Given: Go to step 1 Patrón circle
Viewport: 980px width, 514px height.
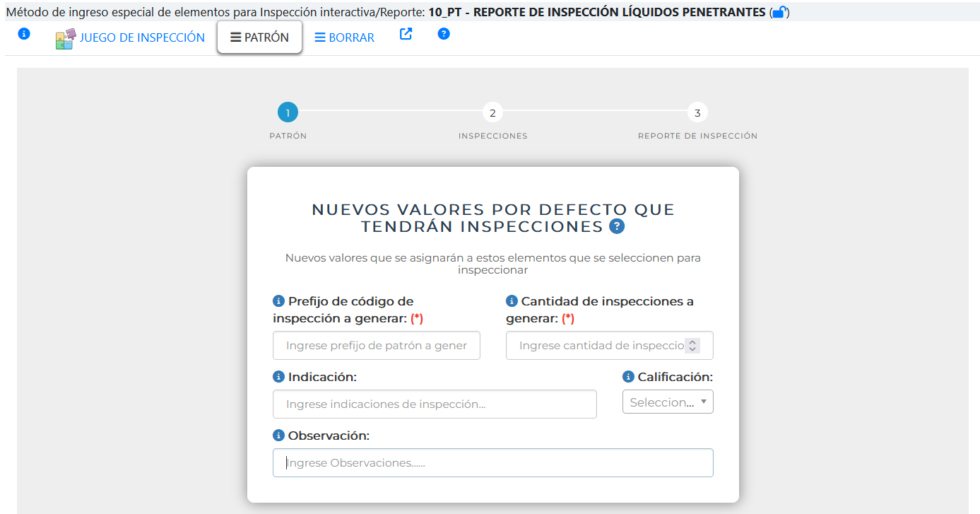Looking at the screenshot, I should click(x=288, y=112).
